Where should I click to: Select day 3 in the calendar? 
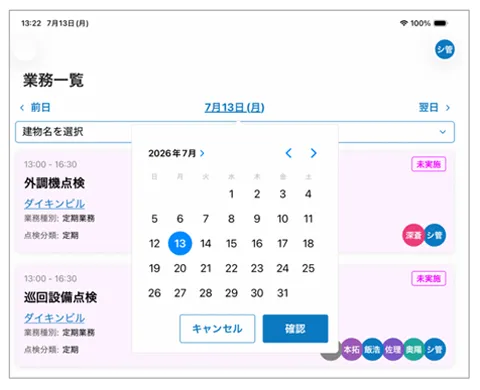(x=283, y=194)
